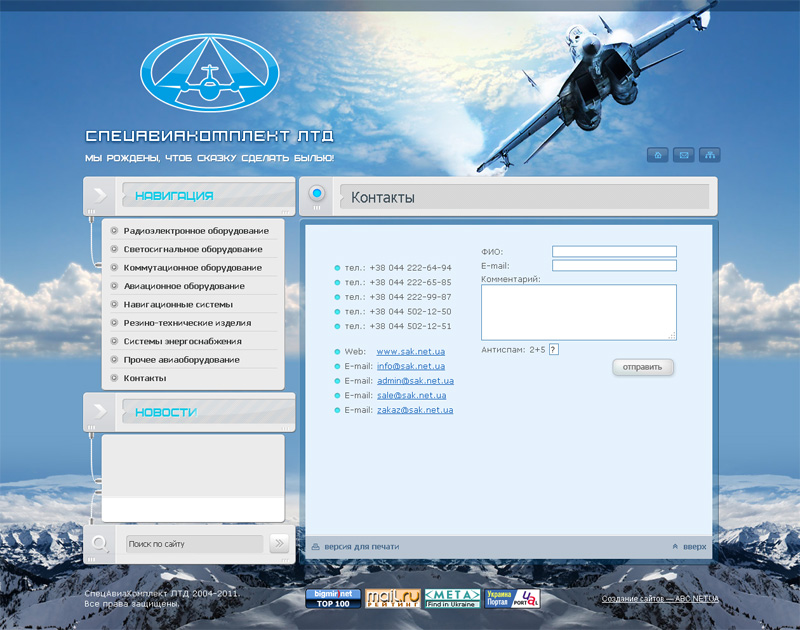
Task: Click the META Find in Ukraine badge
Action: 452,598
